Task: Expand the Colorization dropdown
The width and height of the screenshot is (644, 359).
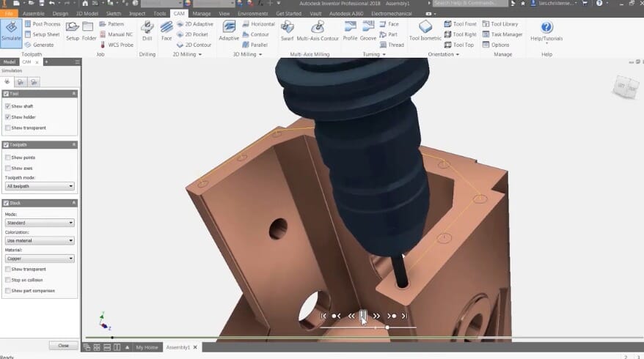Action: [40, 240]
